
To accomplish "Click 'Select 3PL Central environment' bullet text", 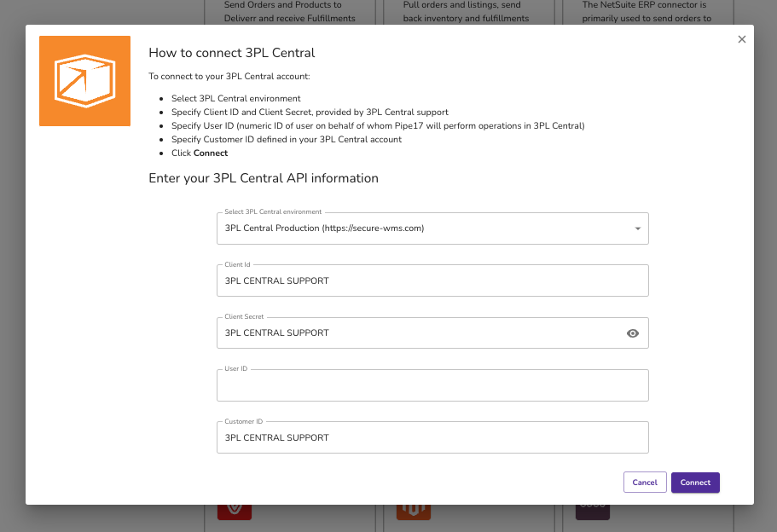I will 236,99.
